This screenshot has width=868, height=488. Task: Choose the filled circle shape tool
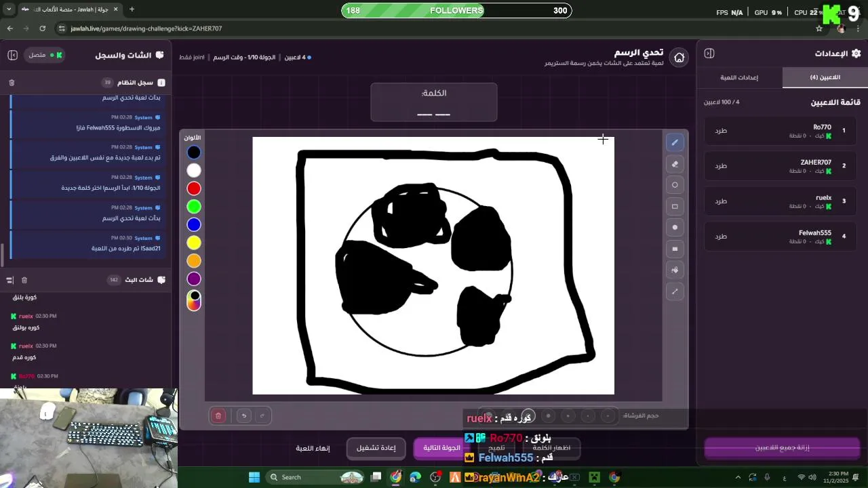click(x=675, y=228)
